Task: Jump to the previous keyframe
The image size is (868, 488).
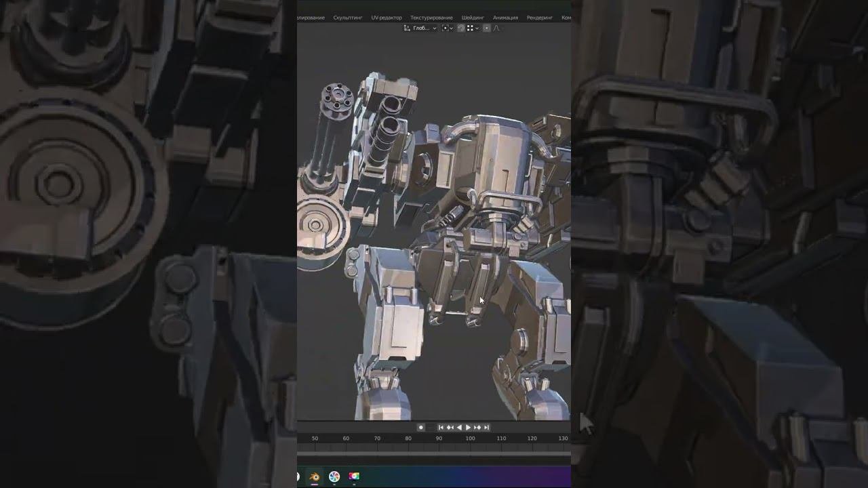Action: [x=450, y=427]
